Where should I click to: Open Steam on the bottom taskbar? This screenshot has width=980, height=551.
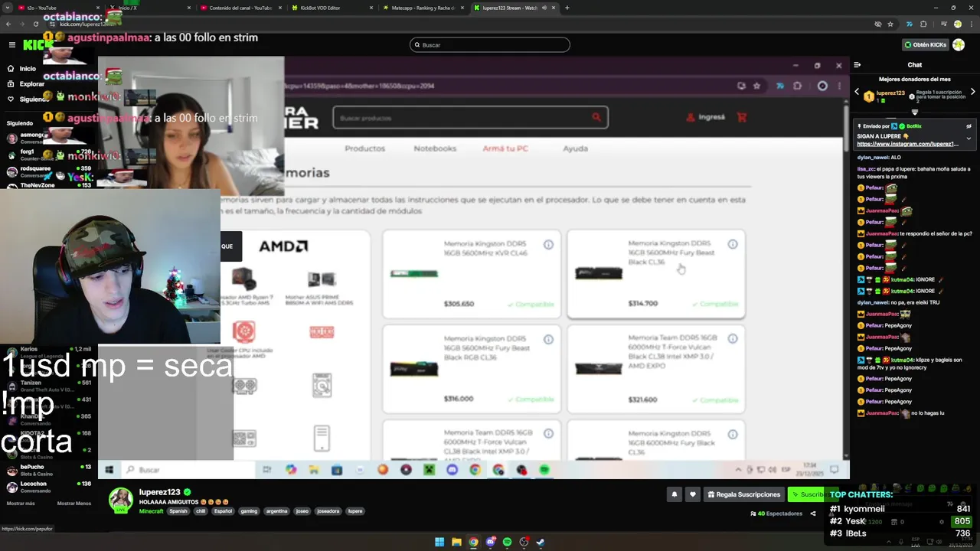pyautogui.click(x=541, y=542)
